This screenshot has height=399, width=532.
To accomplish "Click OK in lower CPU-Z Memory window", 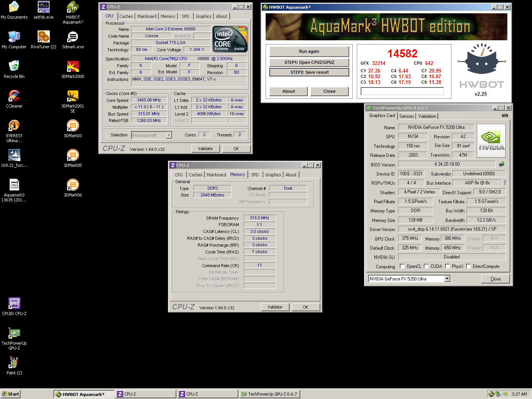I will [306, 307].
